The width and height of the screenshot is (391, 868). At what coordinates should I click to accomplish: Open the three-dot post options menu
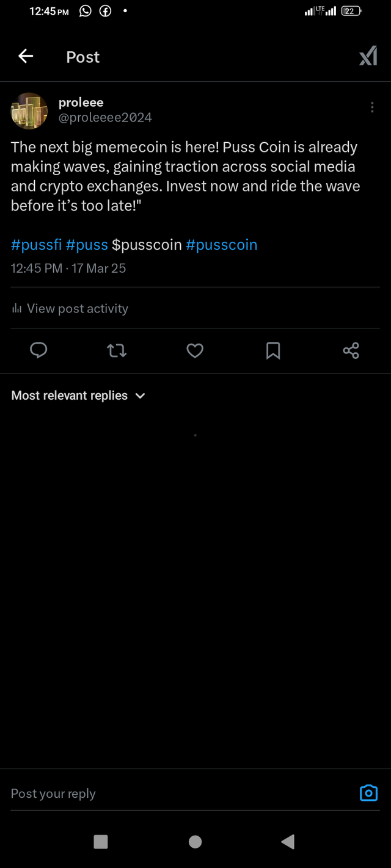[372, 107]
